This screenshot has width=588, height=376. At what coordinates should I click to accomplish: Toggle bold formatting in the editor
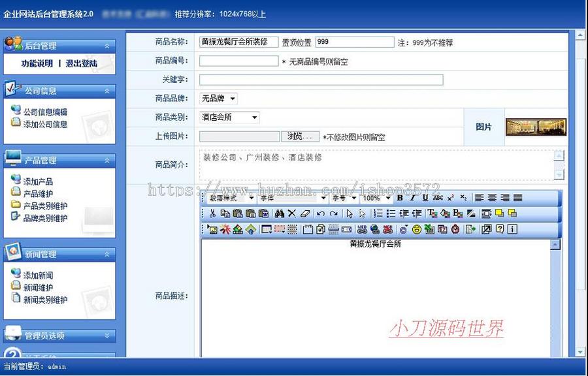(400, 196)
